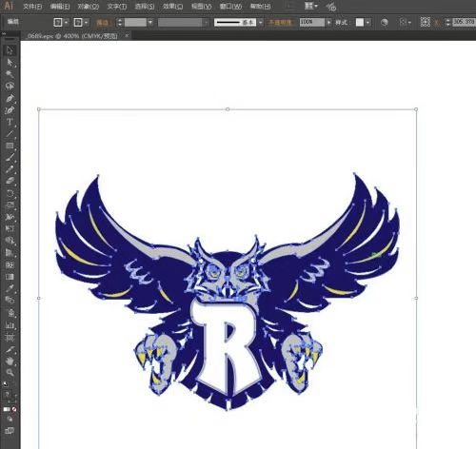Viewport: 476px width, 449px height.
Task: Select the Lasso tool
Action: coord(10,87)
